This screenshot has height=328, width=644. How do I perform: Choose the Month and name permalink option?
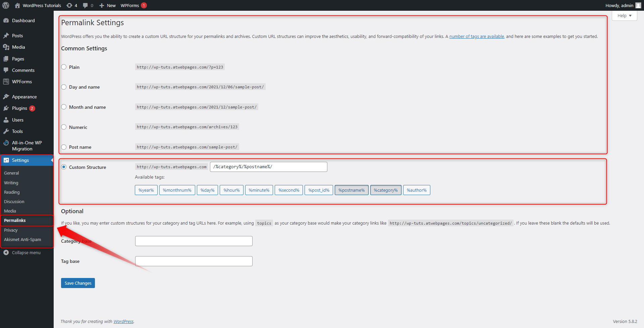pos(64,107)
